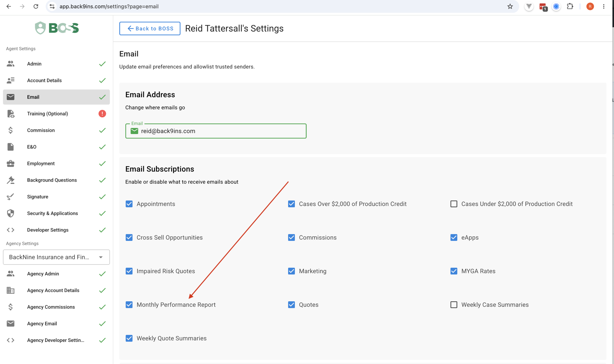The height and width of the screenshot is (364, 614).
Task: Click the Commission dollar icon
Action: [x=11, y=130]
